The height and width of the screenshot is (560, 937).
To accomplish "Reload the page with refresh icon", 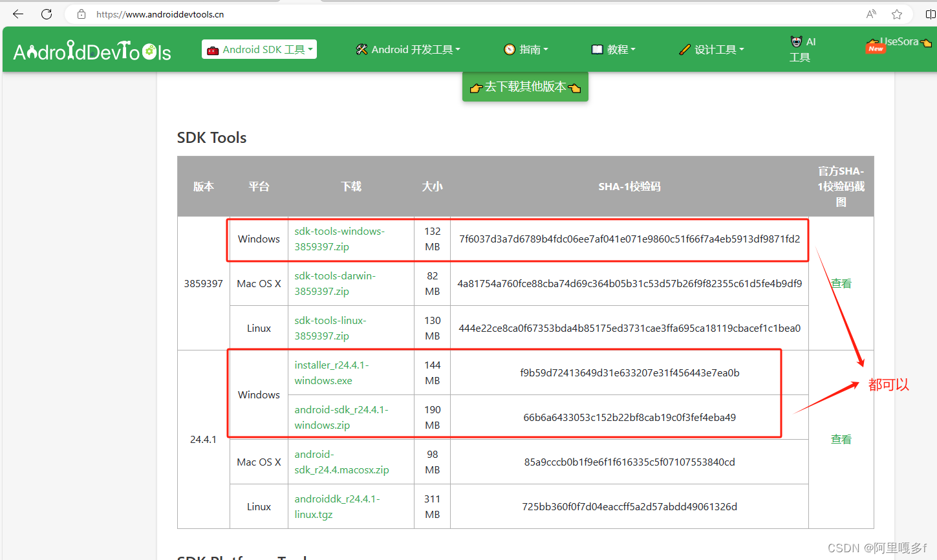I will click(x=47, y=14).
